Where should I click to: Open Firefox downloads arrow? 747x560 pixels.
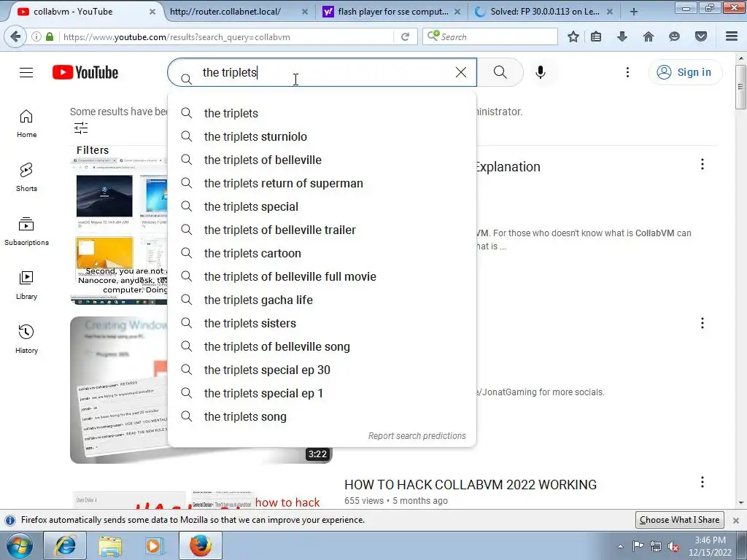[622, 36]
